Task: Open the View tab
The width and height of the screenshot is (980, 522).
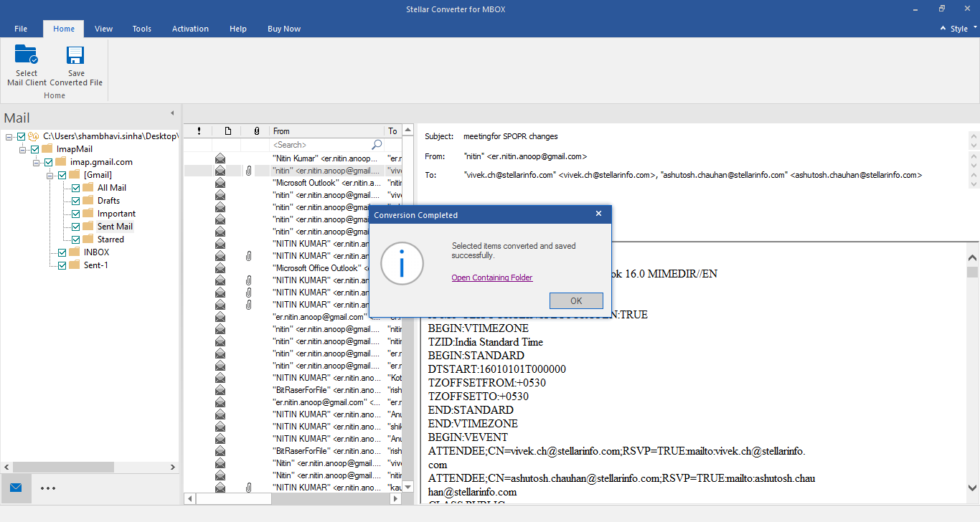Action: [104, 29]
